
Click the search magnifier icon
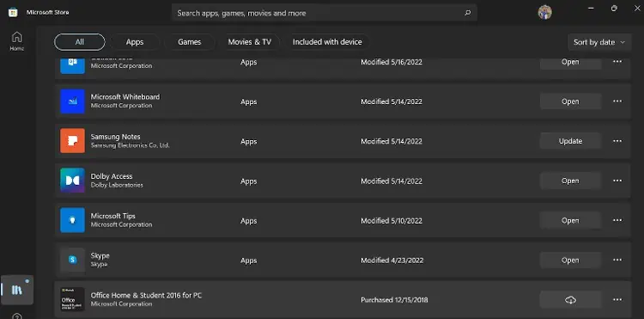click(467, 13)
